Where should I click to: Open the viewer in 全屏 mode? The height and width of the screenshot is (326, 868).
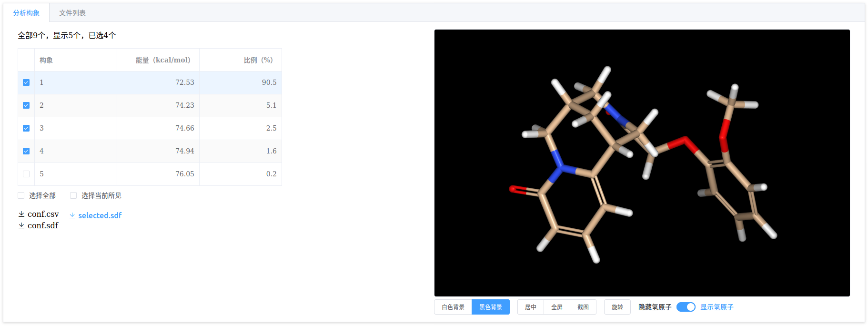coord(556,307)
